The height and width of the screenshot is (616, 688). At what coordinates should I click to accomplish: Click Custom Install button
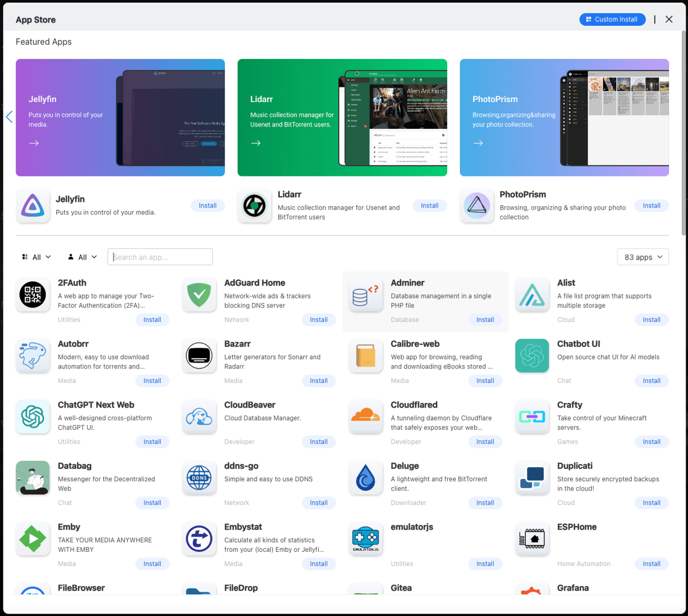612,19
